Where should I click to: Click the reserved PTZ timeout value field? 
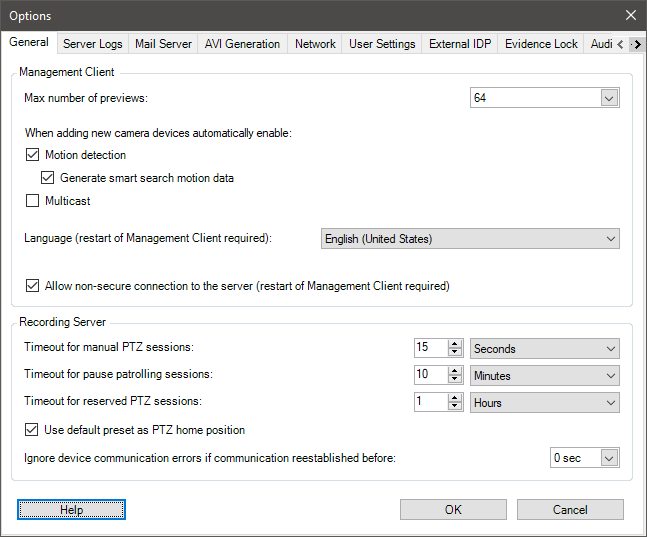tap(430, 403)
